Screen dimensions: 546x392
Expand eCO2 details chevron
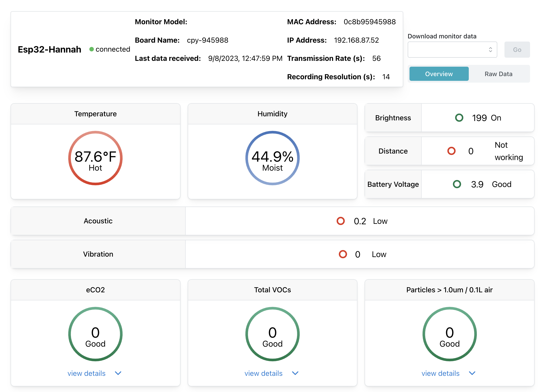click(118, 373)
